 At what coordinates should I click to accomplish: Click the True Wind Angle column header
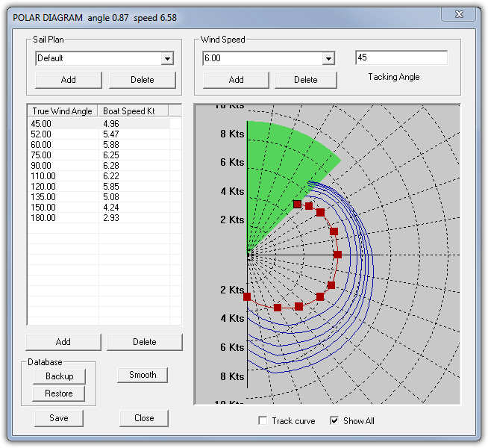(63, 111)
